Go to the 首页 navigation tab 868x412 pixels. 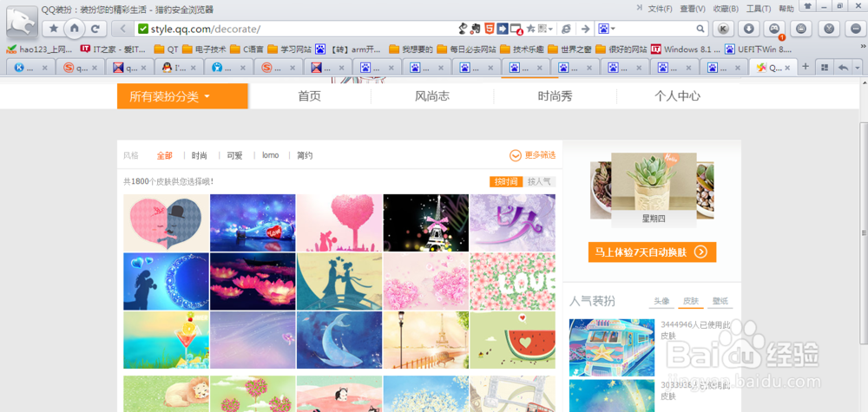click(x=310, y=96)
